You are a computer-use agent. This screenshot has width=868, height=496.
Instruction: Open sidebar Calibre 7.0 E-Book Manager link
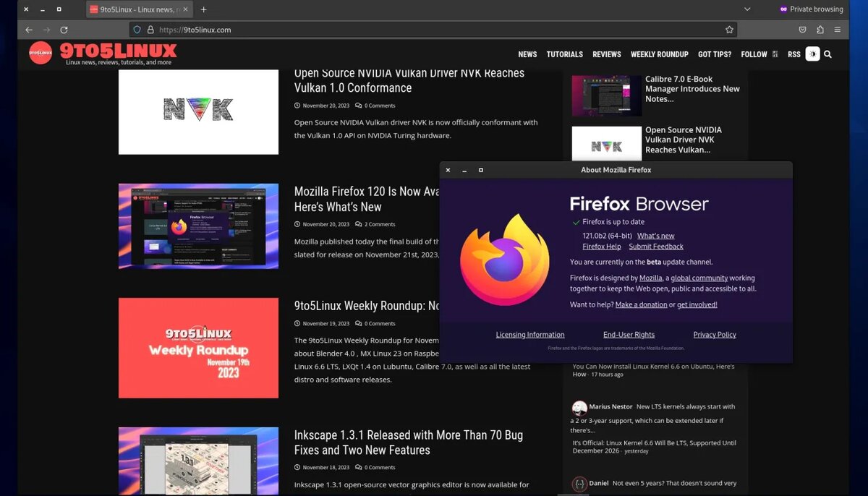[x=692, y=89]
